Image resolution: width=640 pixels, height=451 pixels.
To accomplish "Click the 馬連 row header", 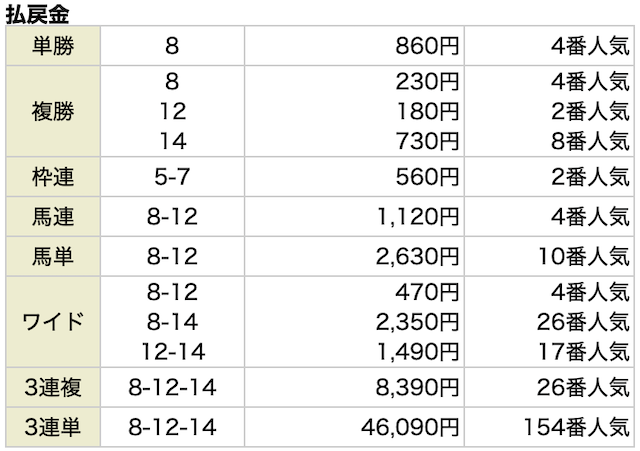I will [53, 217].
